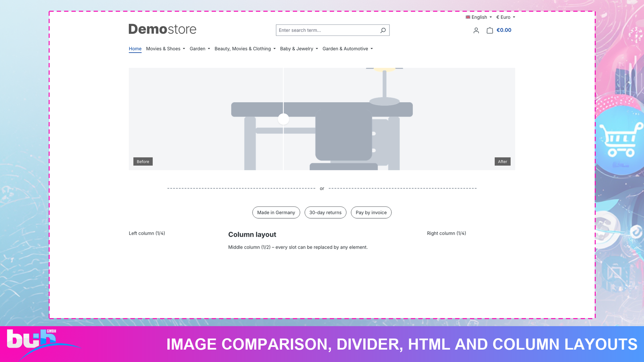This screenshot has width=644, height=362.
Task: Click the Demostore logo
Action: click(x=162, y=29)
